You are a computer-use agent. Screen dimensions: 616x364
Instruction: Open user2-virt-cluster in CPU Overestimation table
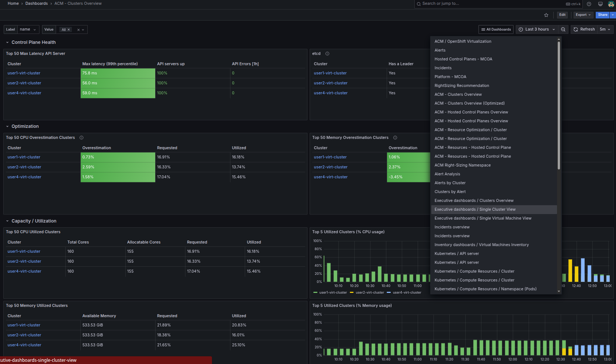coord(24,167)
